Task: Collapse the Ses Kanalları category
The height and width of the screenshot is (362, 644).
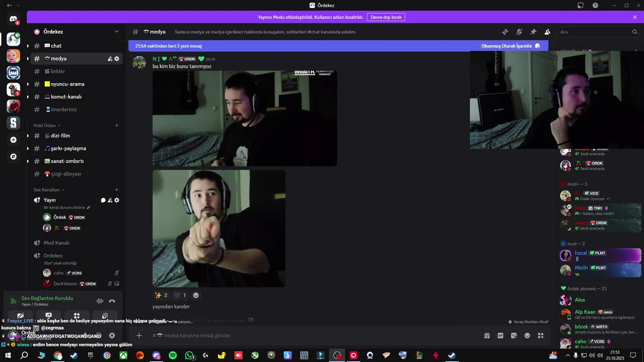Action: coord(49,190)
